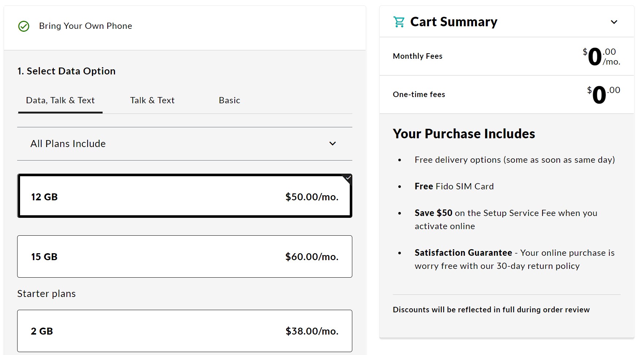The height and width of the screenshot is (355, 644).
Task: Collapse the Cart Summary chevron
Action: coord(614,22)
